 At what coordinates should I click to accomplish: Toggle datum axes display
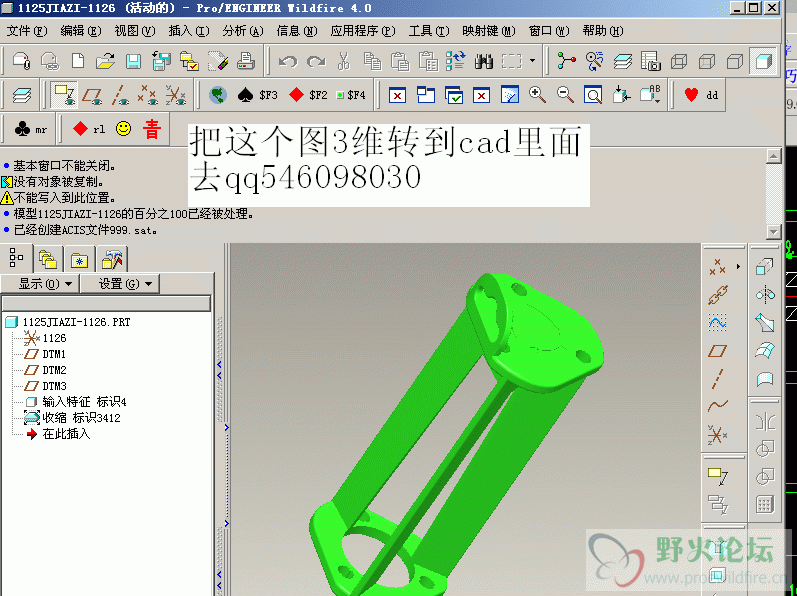[x=120, y=95]
